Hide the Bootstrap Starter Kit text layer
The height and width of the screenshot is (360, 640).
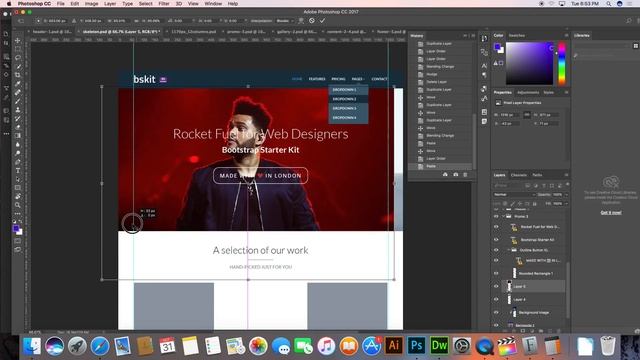pyautogui.click(x=496, y=240)
